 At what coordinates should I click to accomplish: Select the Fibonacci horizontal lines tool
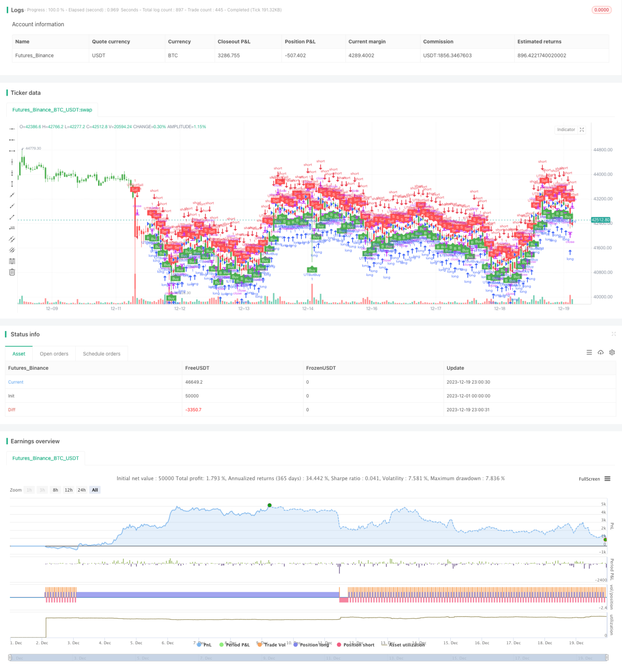[12, 261]
